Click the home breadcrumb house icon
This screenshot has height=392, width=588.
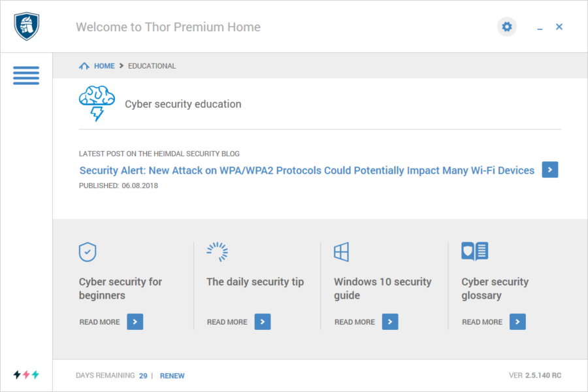[84, 66]
